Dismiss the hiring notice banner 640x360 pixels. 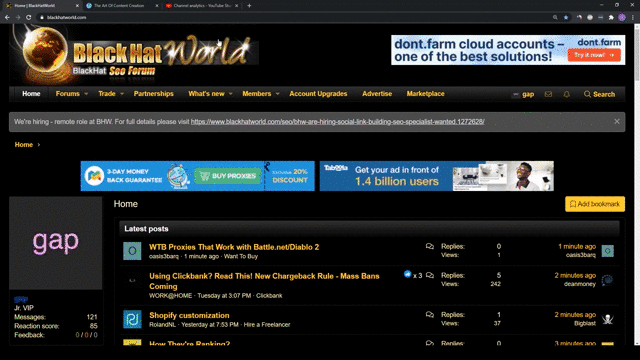point(617,122)
